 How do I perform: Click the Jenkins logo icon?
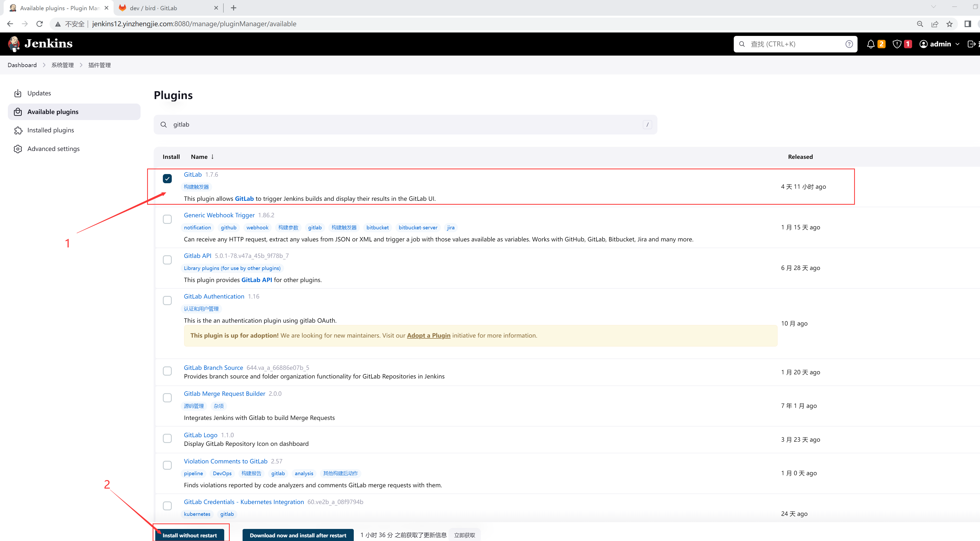coord(14,44)
